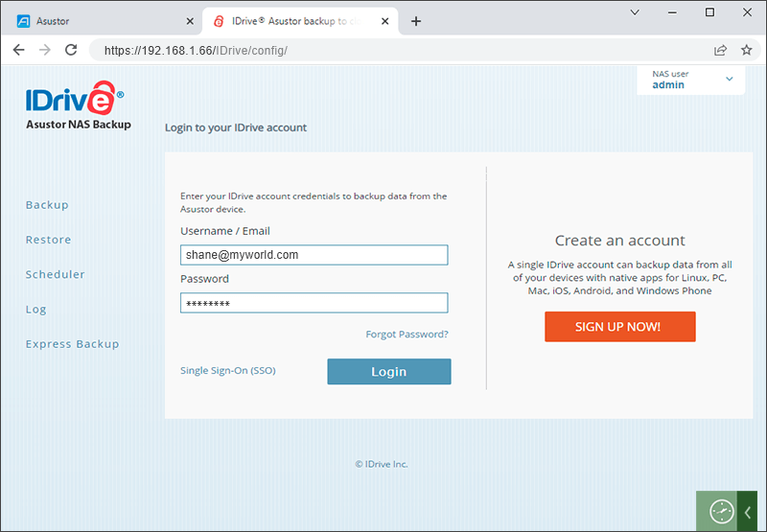Image resolution: width=767 pixels, height=532 pixels.
Task: Open the Restore section in sidebar
Action: click(49, 240)
